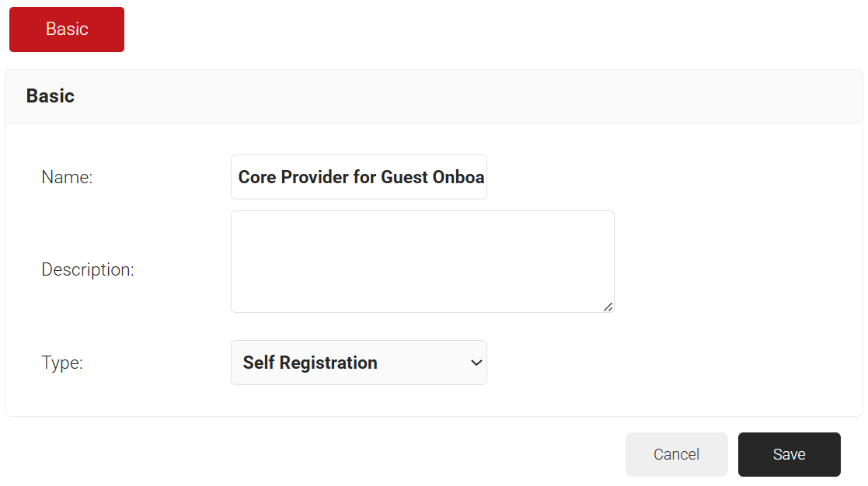Click the Basic section header title
This screenshot has width=868, height=486.
coord(51,96)
